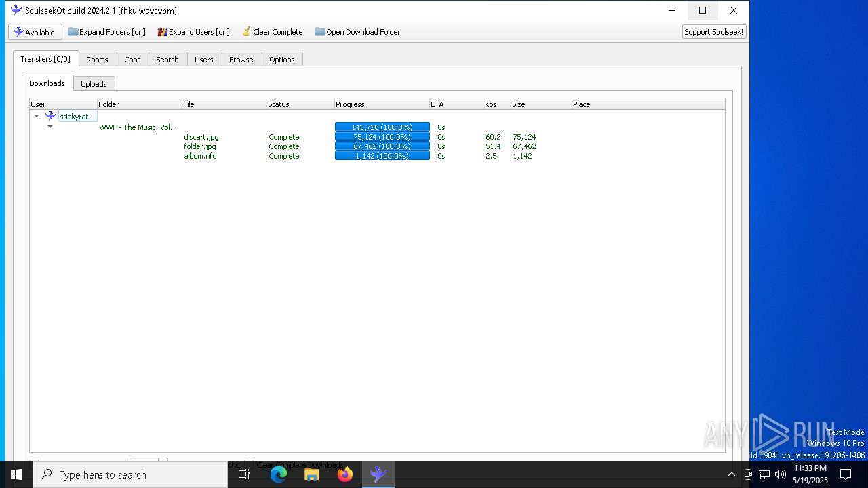Toggle Expand Users [on]
Viewport: 868px width, 488px height.
[193, 32]
